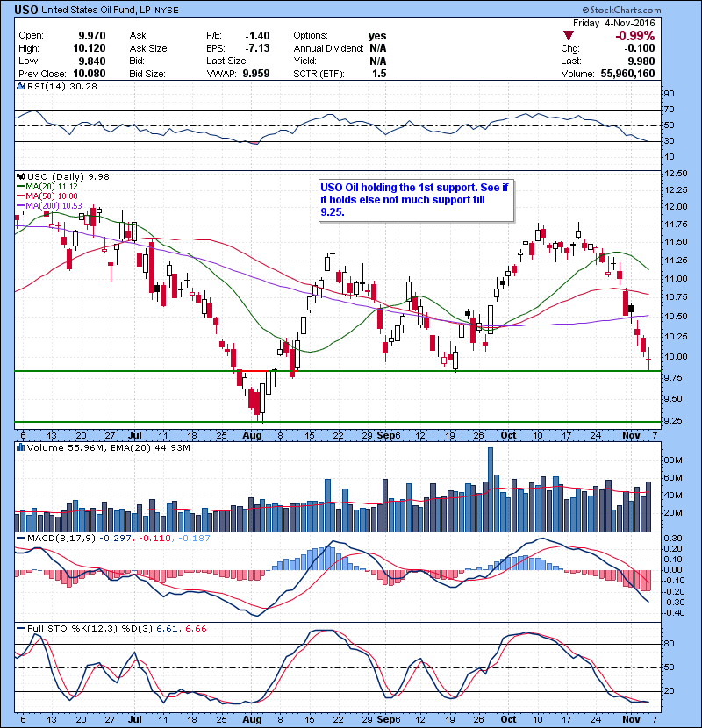
Task: Click the last red candlestick near 10.00
Action: (648, 359)
